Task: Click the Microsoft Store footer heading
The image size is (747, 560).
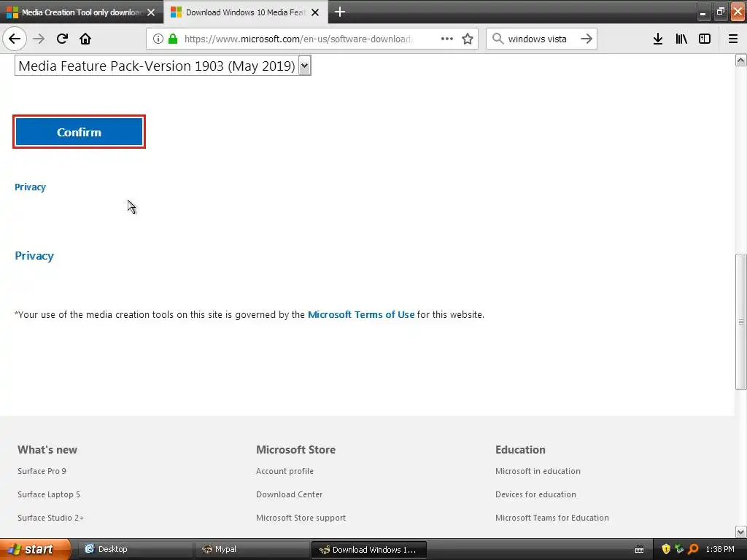Action: (x=296, y=449)
